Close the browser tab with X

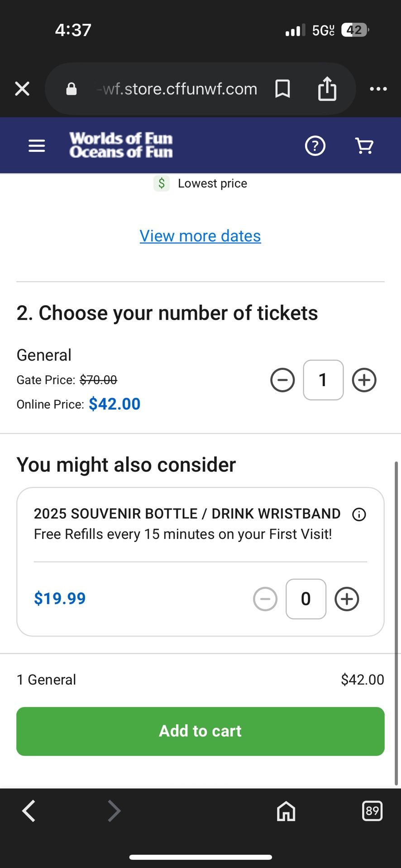click(22, 89)
